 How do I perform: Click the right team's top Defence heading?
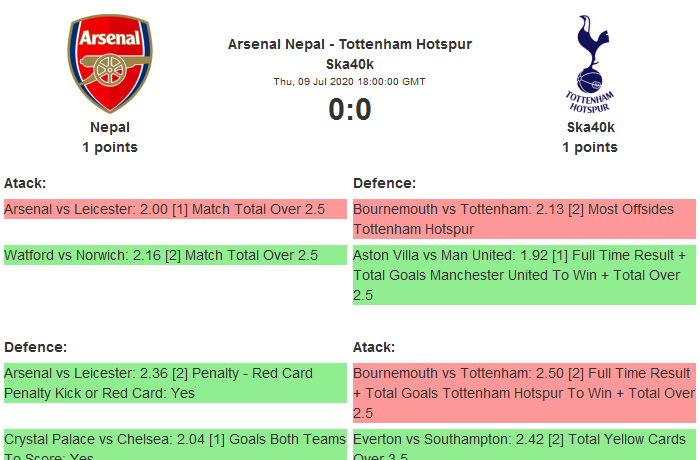coord(384,183)
